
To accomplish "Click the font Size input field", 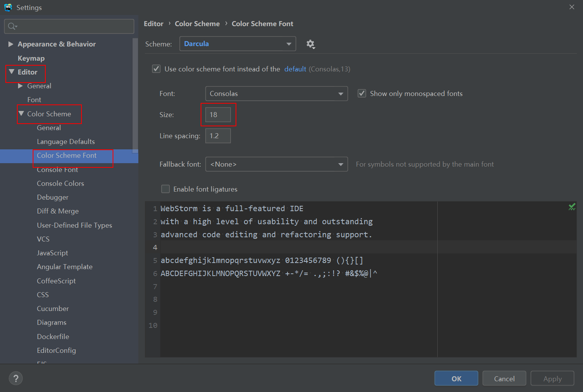I will [x=218, y=115].
